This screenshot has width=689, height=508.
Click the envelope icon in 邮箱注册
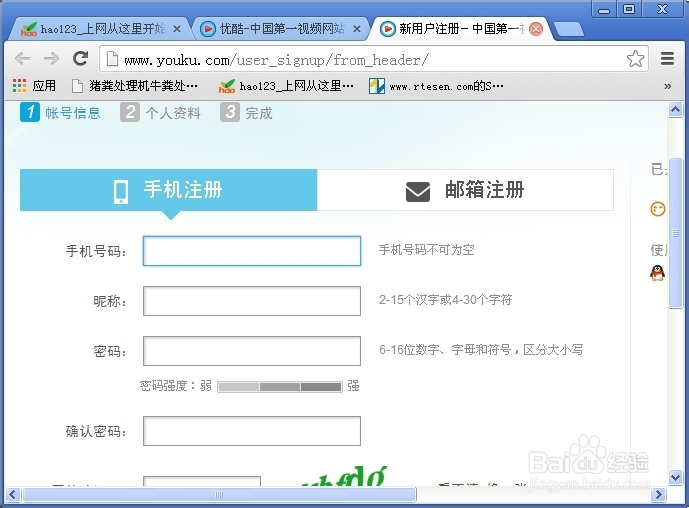tap(418, 192)
